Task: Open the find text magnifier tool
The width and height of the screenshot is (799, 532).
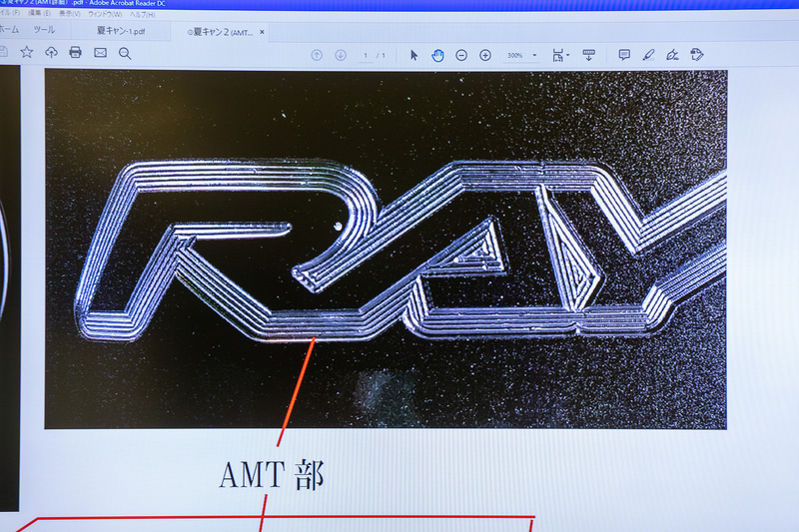Action: pos(125,54)
